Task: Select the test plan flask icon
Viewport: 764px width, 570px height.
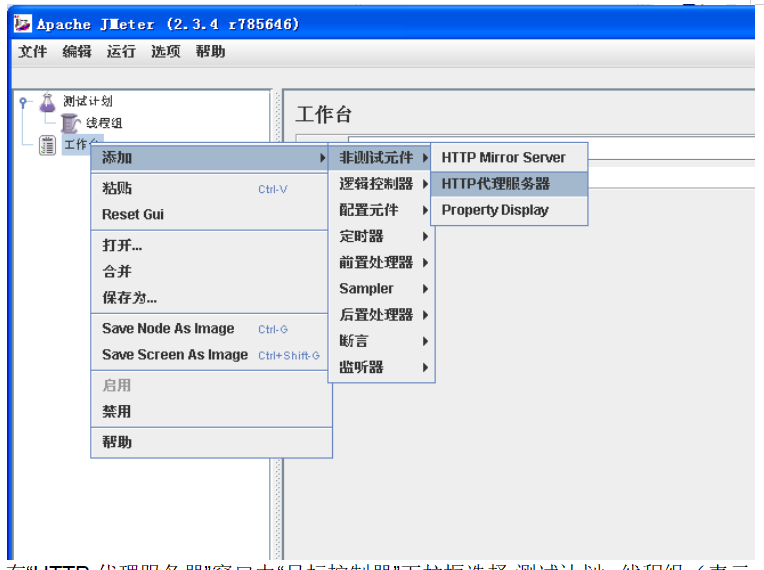Action: 47,102
